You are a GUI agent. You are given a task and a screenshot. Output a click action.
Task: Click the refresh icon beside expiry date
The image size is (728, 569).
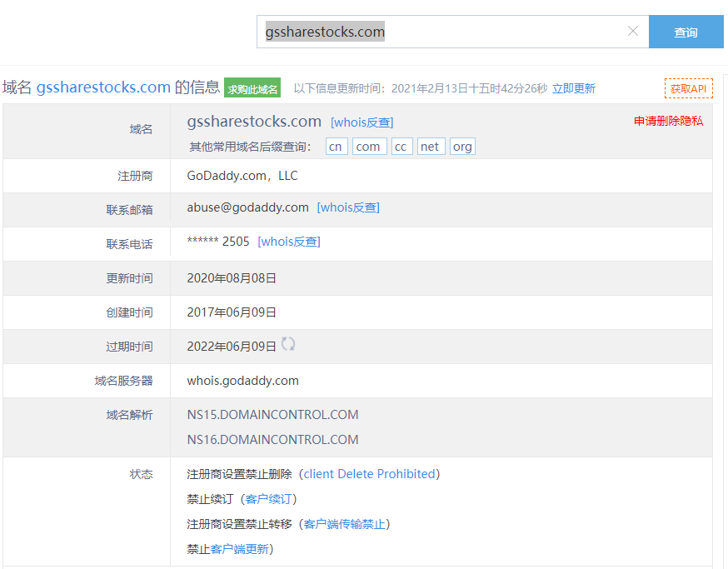(x=288, y=344)
